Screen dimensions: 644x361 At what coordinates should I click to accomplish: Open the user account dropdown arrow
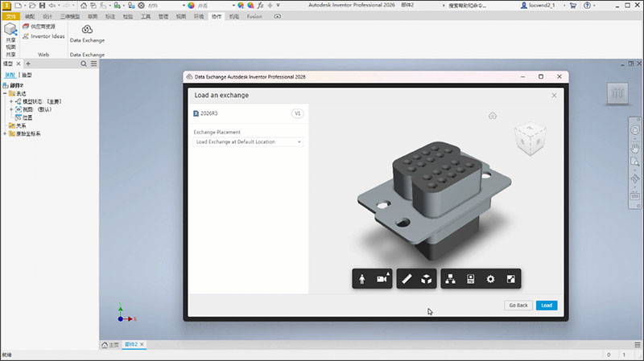tap(564, 6)
